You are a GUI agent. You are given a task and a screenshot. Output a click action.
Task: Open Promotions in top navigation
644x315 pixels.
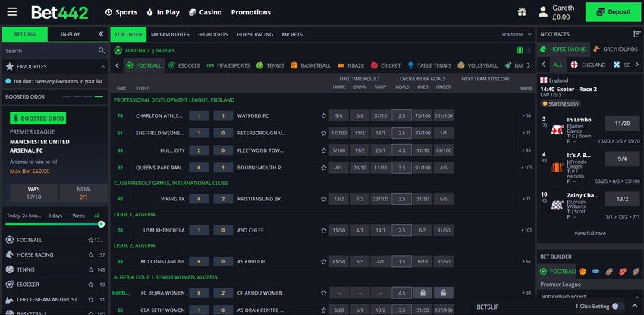[x=251, y=12]
